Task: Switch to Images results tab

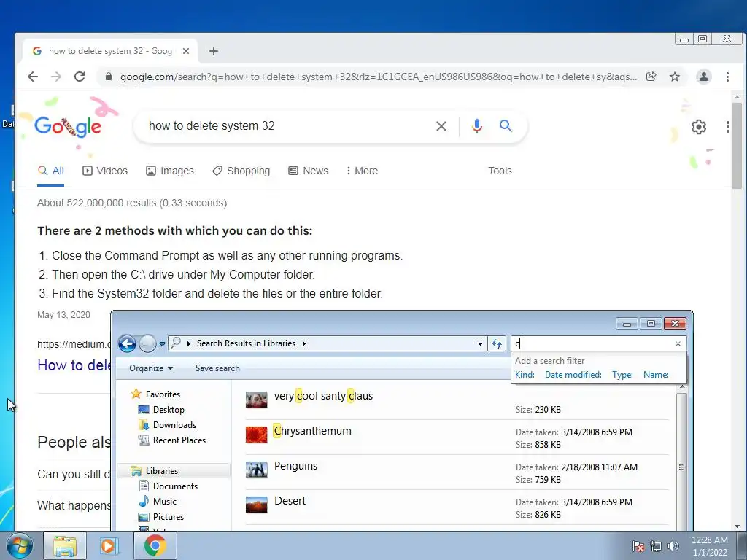Action: [169, 171]
